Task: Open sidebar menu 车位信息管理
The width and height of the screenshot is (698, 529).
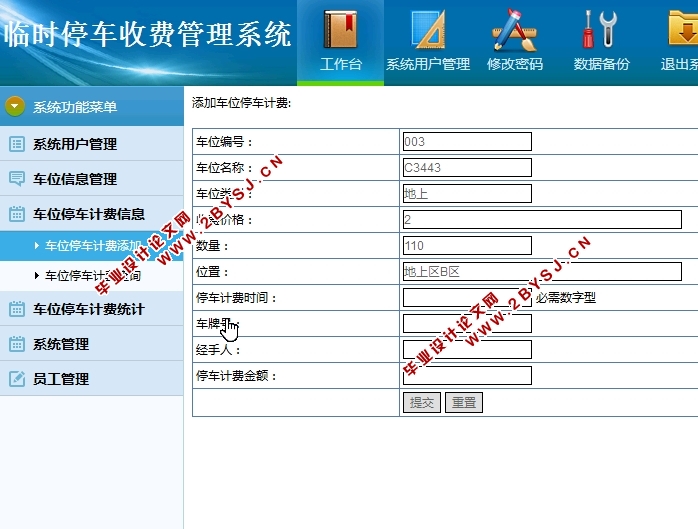Action: click(92, 179)
